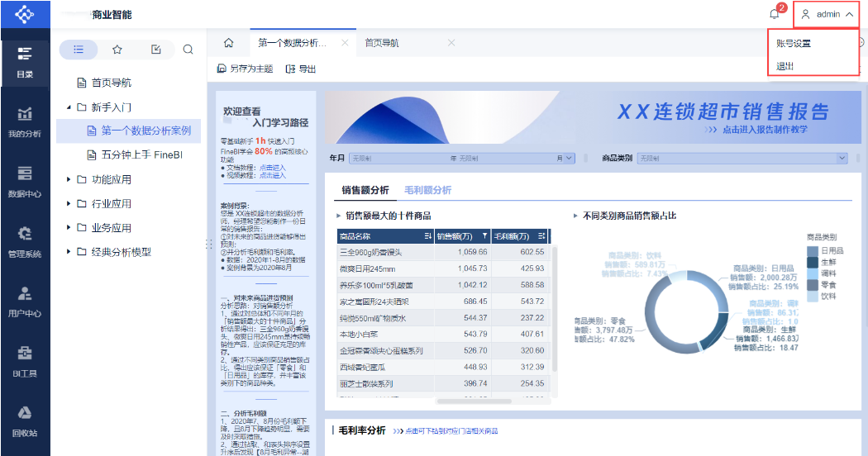The image size is (868, 456).
Task: Select the 微爽日用245mm table row
Action: point(441,268)
